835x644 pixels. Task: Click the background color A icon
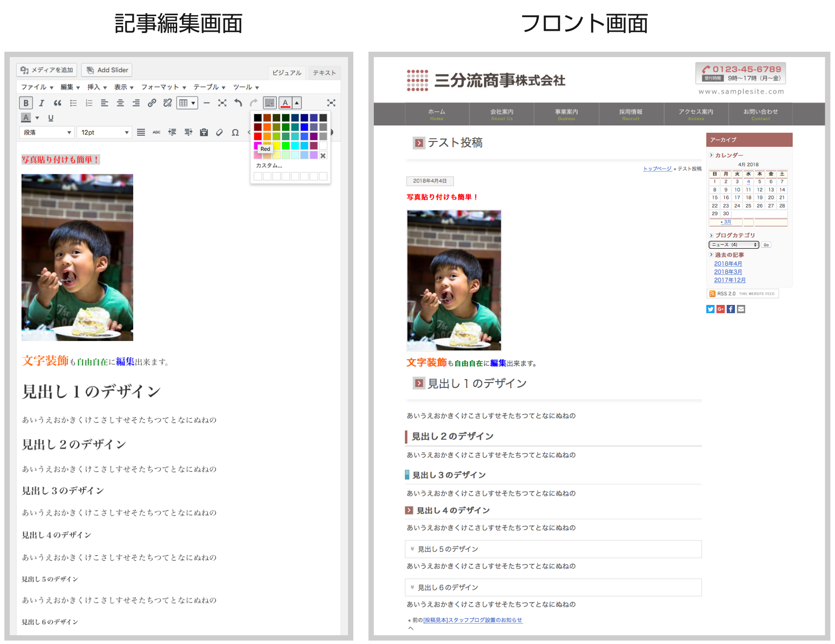[x=26, y=118]
